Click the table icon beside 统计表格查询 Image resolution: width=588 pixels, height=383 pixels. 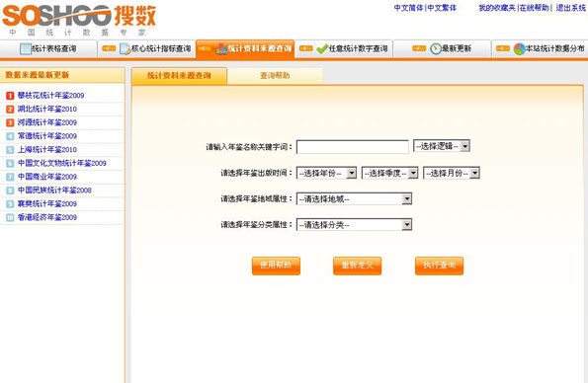pos(26,48)
